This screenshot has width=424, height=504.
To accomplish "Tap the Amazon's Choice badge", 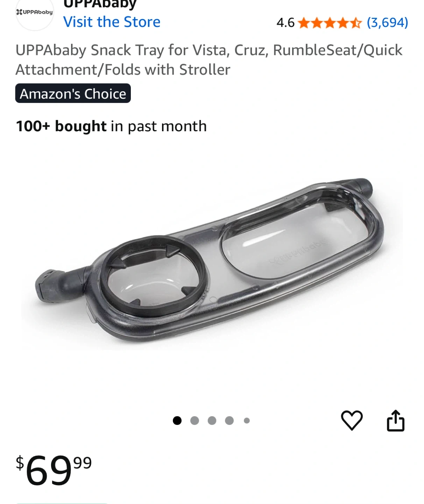I will point(73,93).
